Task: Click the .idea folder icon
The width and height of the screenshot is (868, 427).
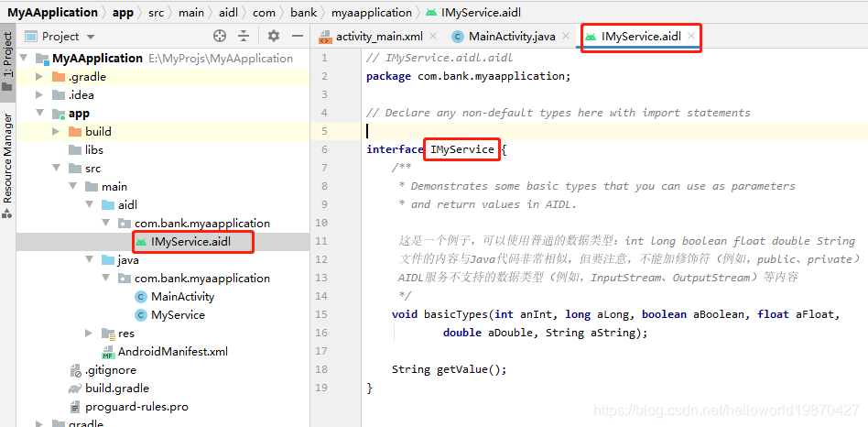Action: pyautogui.click(x=59, y=94)
